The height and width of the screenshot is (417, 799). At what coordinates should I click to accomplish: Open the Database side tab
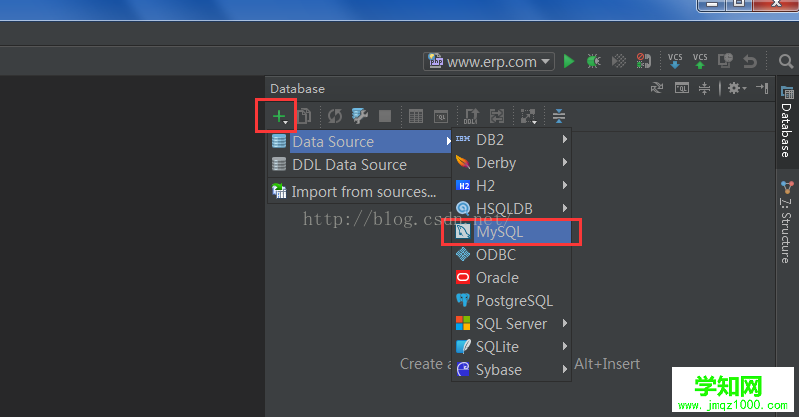click(787, 121)
